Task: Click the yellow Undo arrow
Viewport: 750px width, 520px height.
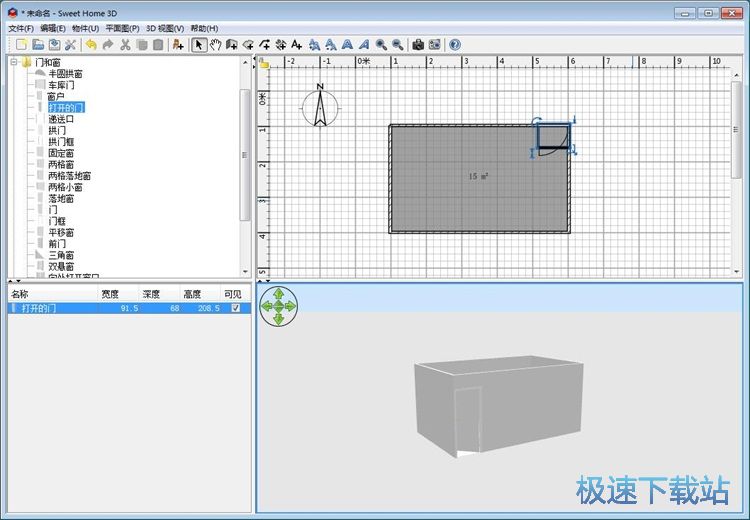Action: (x=91, y=45)
